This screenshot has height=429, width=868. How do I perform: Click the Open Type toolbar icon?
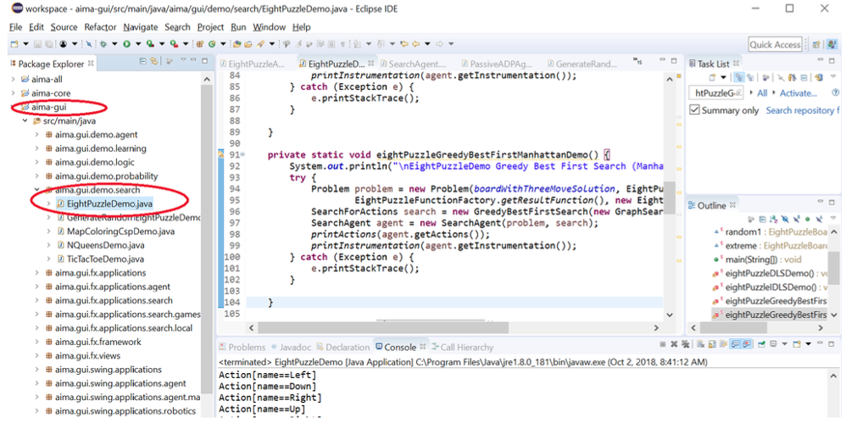pyautogui.click(x=236, y=44)
